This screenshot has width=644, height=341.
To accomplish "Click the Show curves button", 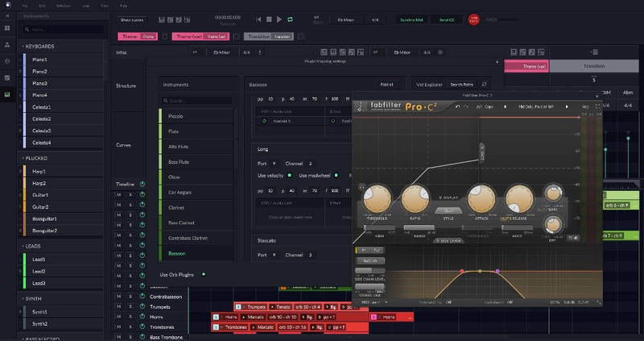I will click(132, 19).
